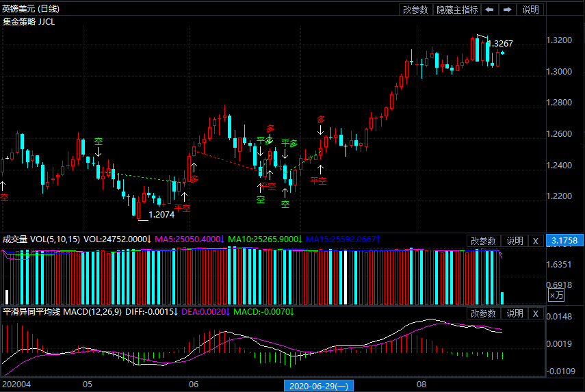This screenshot has height=392, width=585.
Task: Click the 成交量 VOL(5,10,15) label
Action: (x=41, y=239)
